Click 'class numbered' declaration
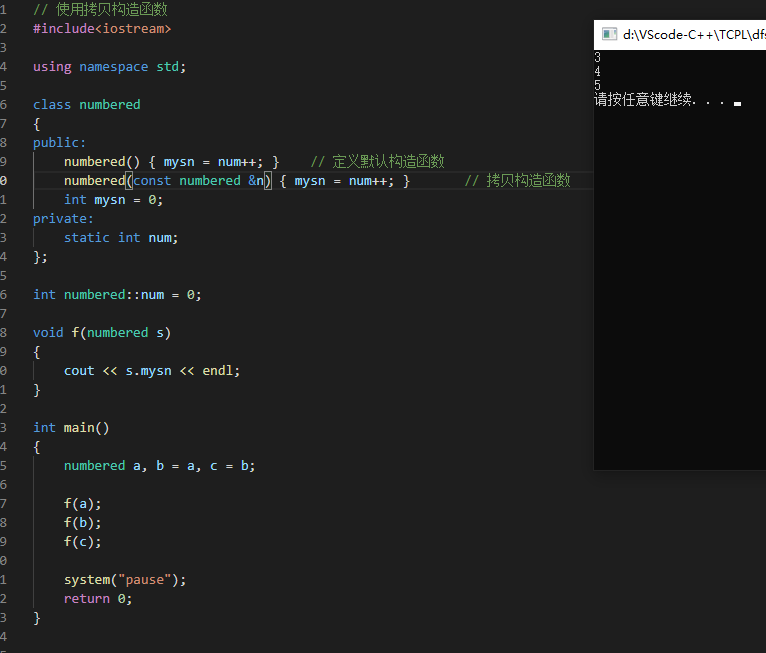This screenshot has width=766, height=653. pyautogui.click(x=86, y=105)
